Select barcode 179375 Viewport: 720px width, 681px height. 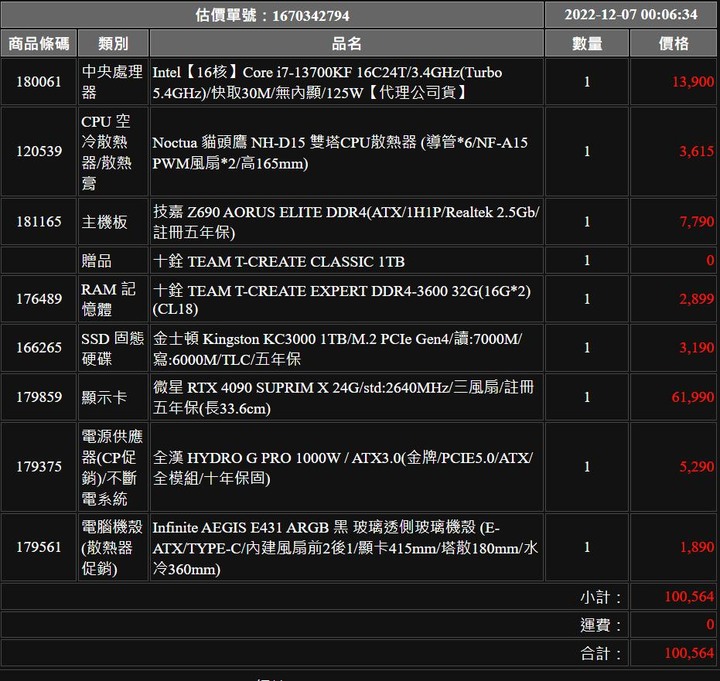[x=39, y=467]
